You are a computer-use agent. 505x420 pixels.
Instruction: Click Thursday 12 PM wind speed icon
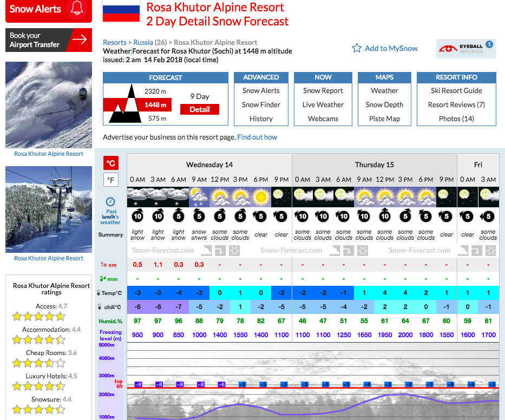click(x=385, y=216)
